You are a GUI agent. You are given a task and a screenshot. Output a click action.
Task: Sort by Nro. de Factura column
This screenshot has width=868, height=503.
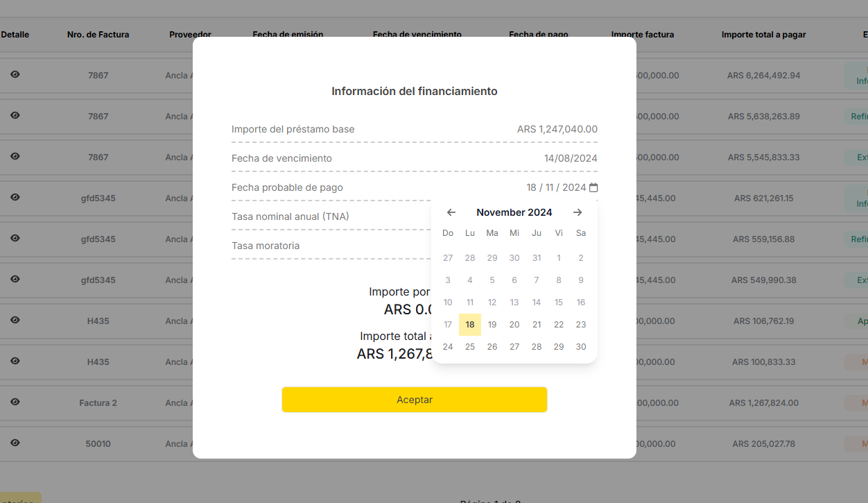pos(98,35)
